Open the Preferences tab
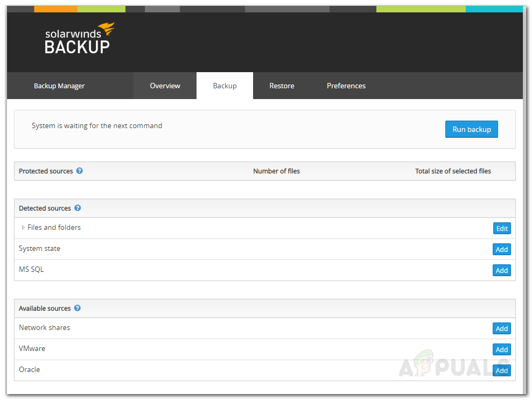This screenshot has width=532, height=400. pyautogui.click(x=346, y=86)
